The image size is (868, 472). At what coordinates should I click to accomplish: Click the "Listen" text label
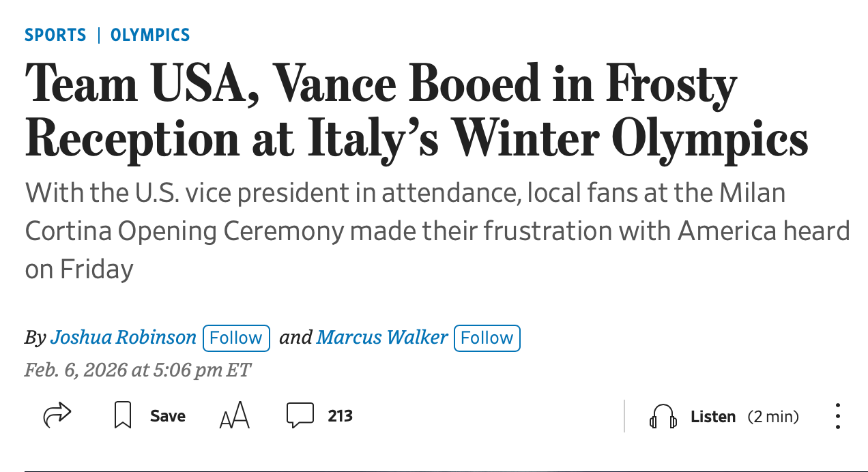713,416
